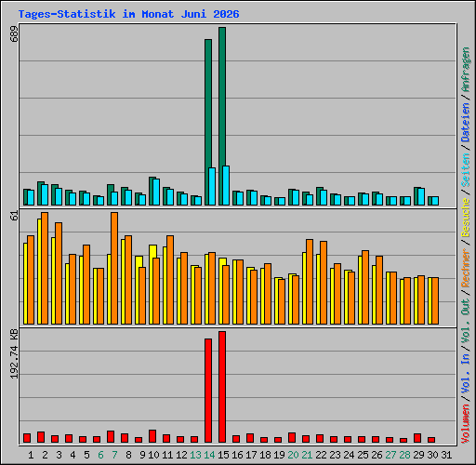Click the 192.74 KB volume axis label

[14, 353]
